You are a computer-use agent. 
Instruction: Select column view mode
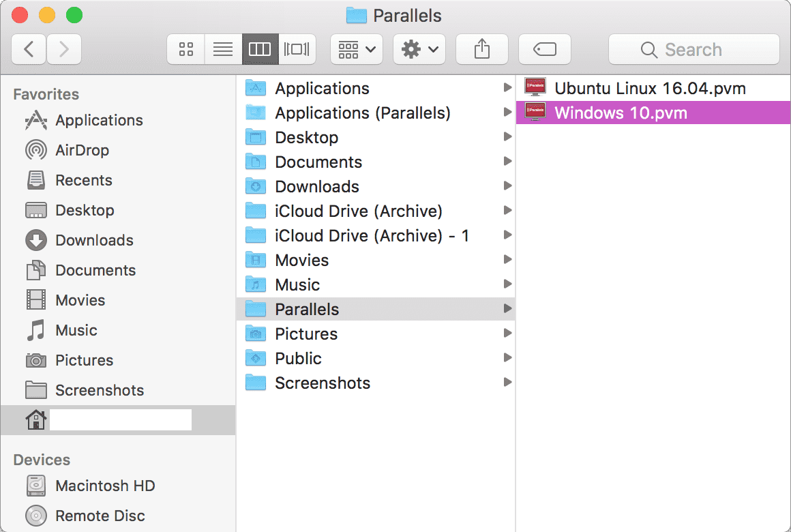click(260, 49)
